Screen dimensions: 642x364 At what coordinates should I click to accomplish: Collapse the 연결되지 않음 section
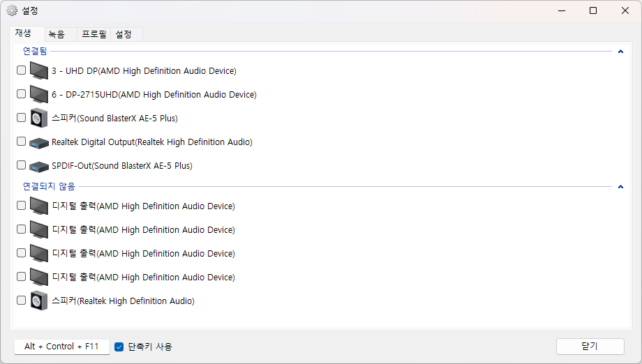coord(620,187)
